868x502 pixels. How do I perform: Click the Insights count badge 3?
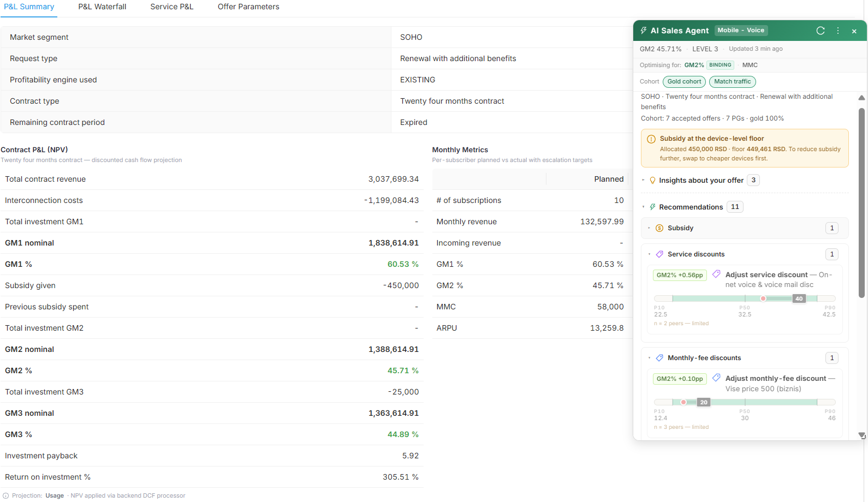753,180
